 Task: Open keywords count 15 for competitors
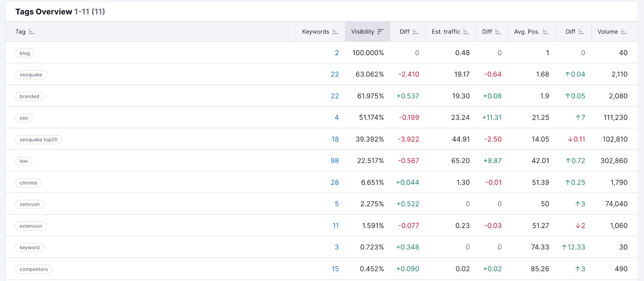335,269
